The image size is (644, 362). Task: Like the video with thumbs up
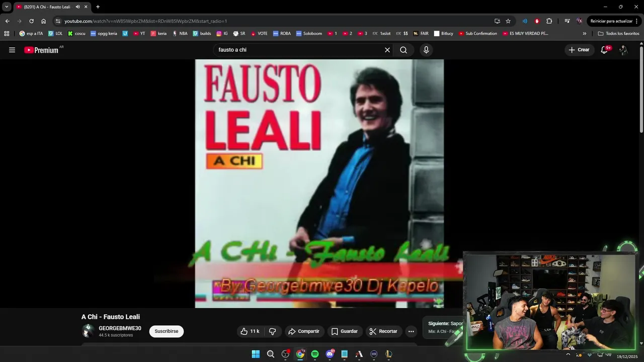tap(250, 331)
